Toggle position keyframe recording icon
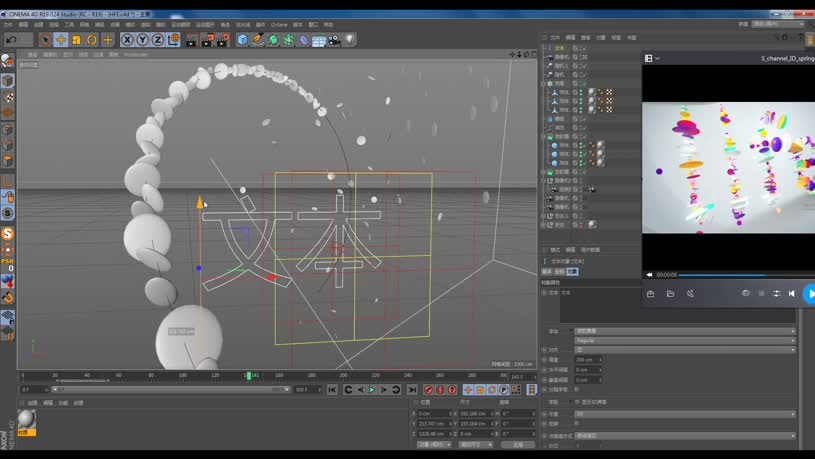This screenshot has width=815, height=459. 468,389
